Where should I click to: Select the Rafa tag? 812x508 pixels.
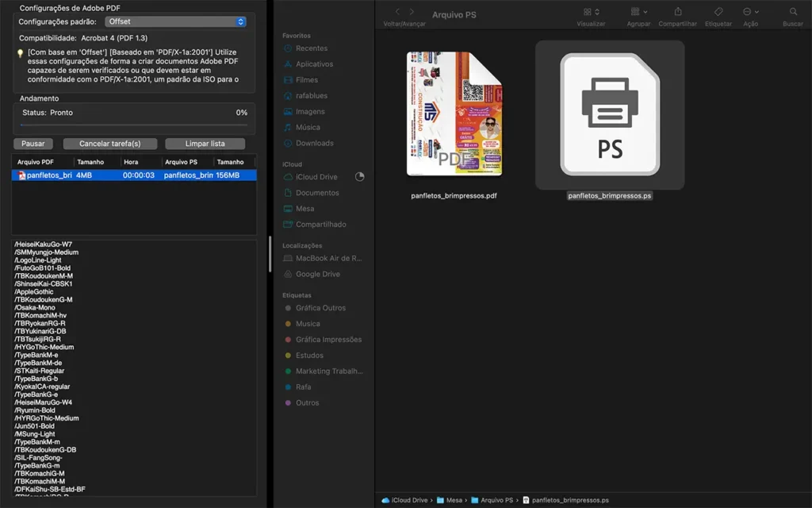click(303, 387)
